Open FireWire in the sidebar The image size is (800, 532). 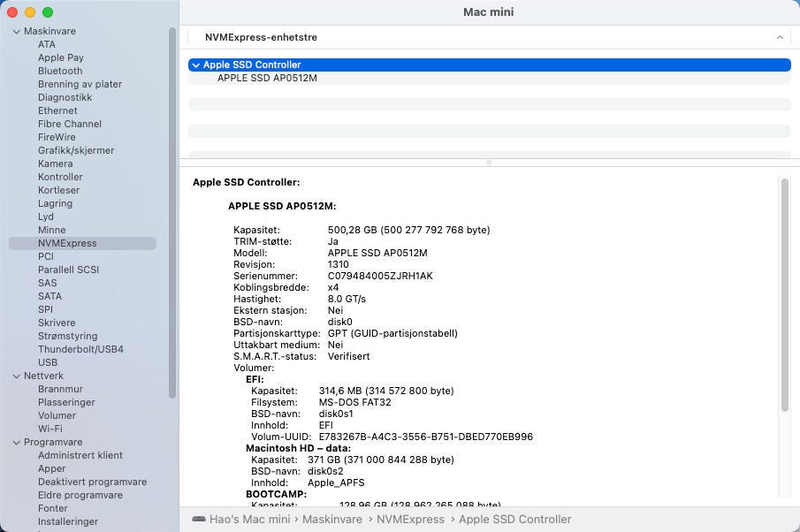pyautogui.click(x=57, y=137)
